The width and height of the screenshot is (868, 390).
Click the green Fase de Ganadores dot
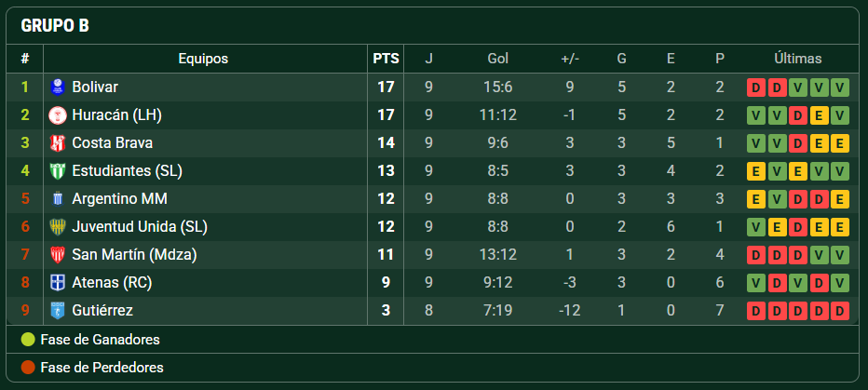(x=28, y=340)
